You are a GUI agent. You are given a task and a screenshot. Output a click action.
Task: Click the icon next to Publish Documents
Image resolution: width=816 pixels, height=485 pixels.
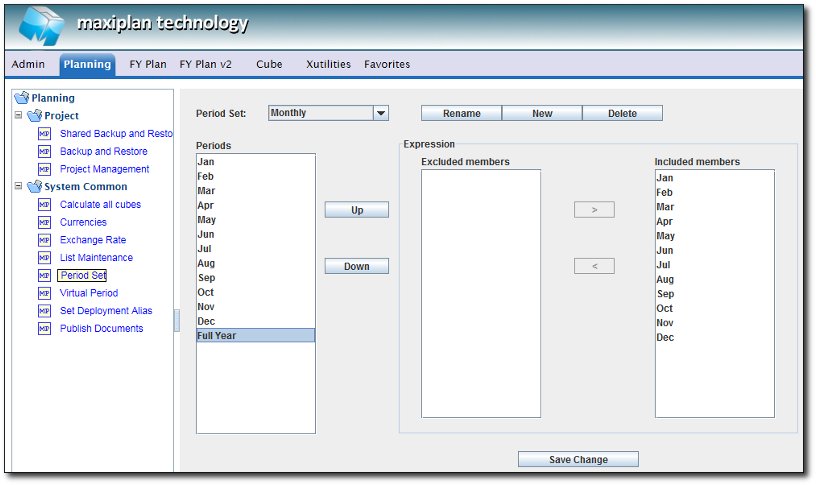44,329
